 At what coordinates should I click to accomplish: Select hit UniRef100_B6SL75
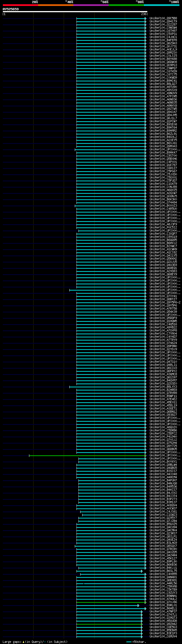163,571
